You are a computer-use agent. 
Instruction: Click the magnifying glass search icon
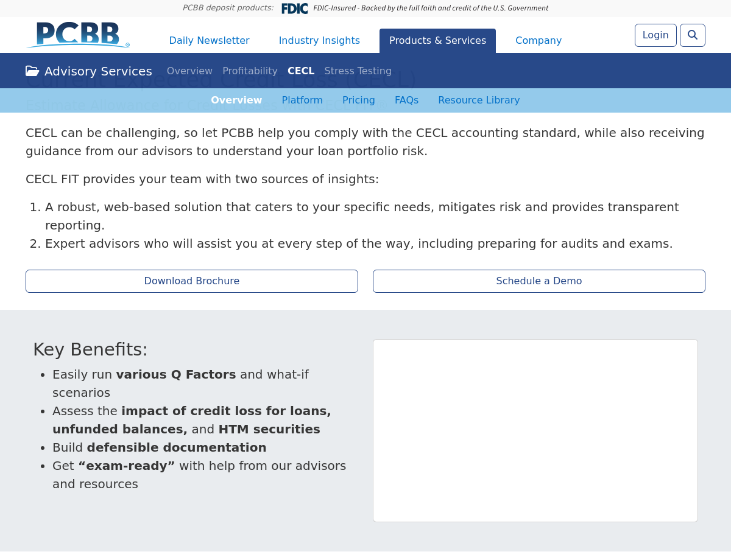point(692,35)
